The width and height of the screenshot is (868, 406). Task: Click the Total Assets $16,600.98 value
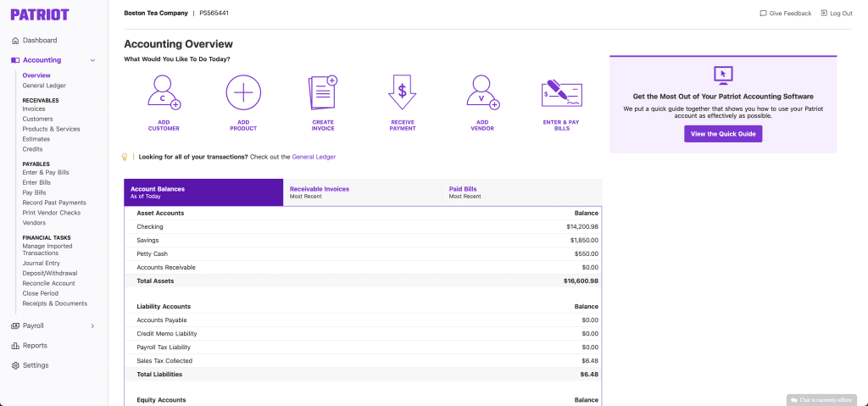pos(581,281)
